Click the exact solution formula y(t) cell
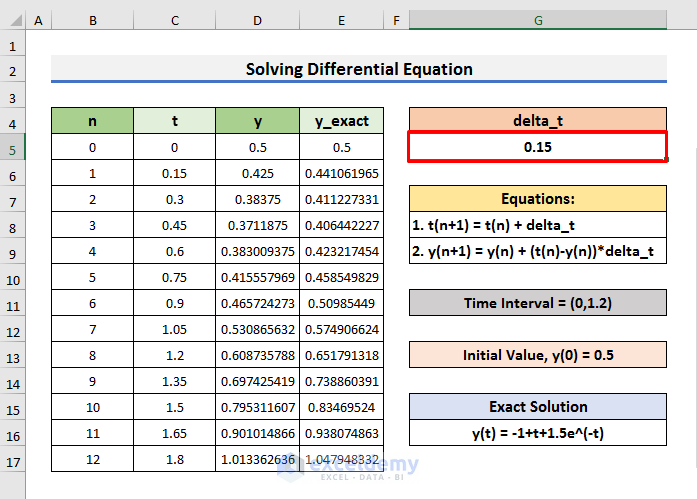The width and height of the screenshot is (697, 499). point(537,433)
